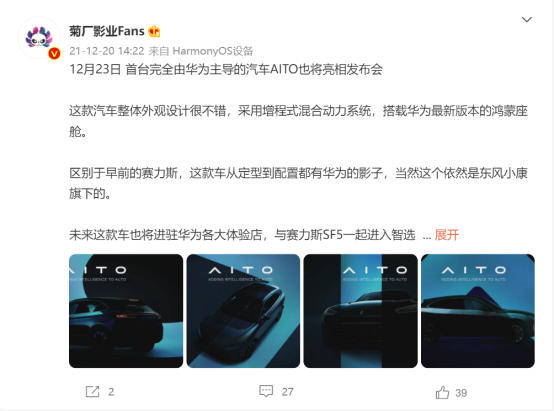Expand full post with 展开
The width and height of the screenshot is (554, 411).
click(x=447, y=235)
